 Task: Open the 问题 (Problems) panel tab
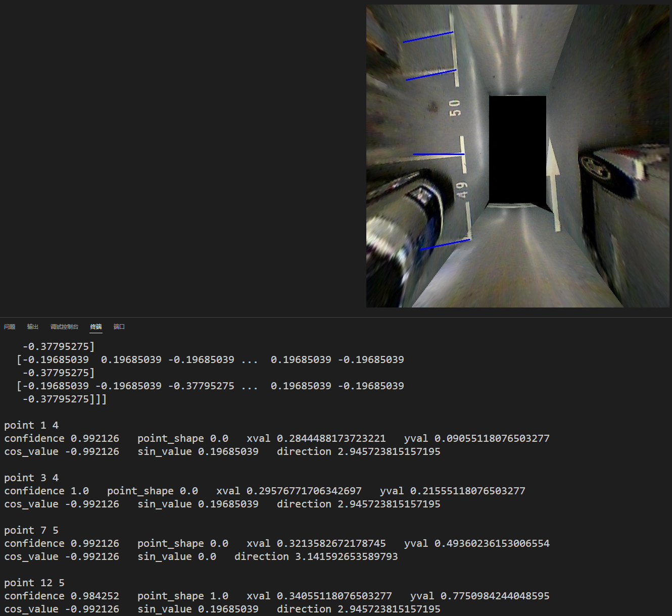click(x=10, y=327)
